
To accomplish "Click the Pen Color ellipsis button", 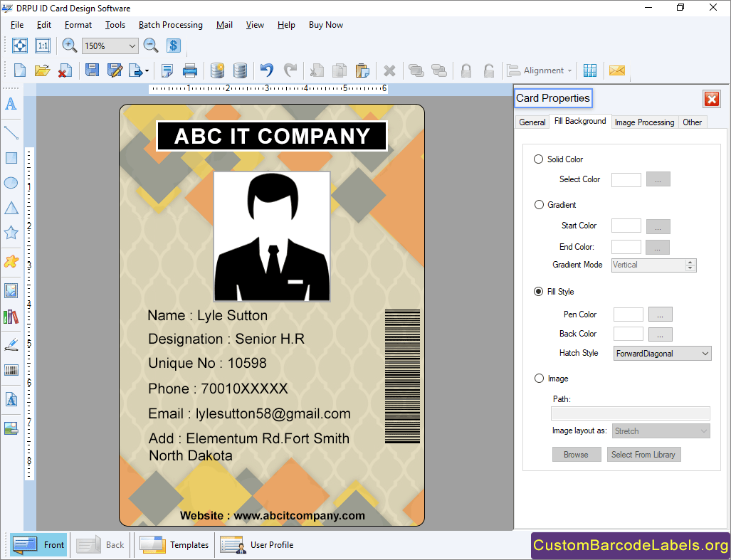I will tap(660, 315).
